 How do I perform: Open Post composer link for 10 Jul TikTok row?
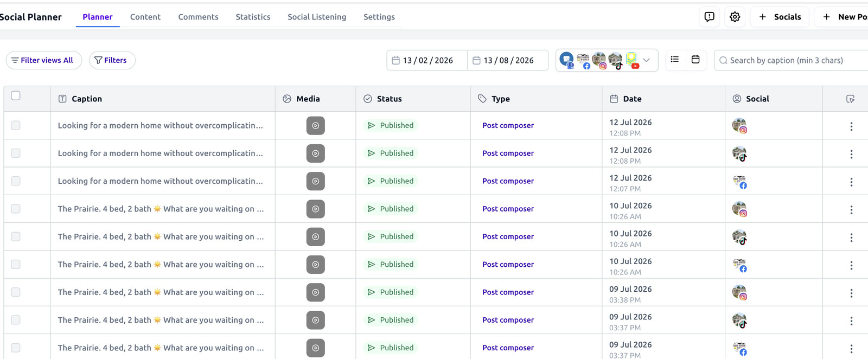click(x=508, y=236)
